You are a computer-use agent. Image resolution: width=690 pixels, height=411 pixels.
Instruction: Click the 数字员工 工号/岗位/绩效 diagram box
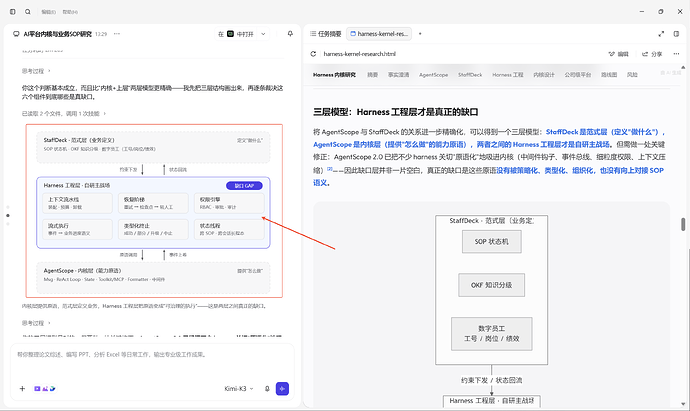pos(492,334)
